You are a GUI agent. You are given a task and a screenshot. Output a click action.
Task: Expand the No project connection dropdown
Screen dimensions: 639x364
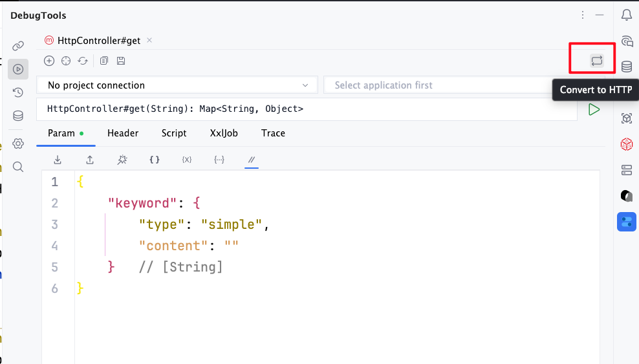point(177,85)
